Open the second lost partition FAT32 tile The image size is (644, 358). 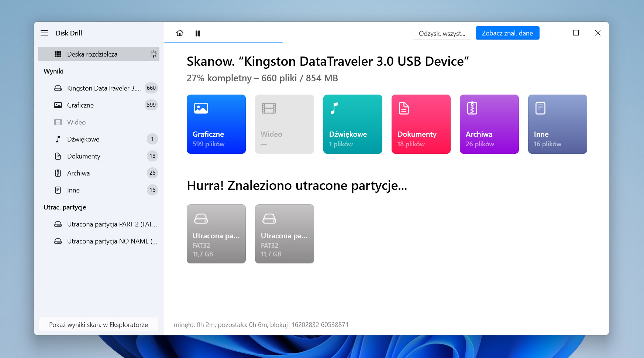click(x=285, y=234)
